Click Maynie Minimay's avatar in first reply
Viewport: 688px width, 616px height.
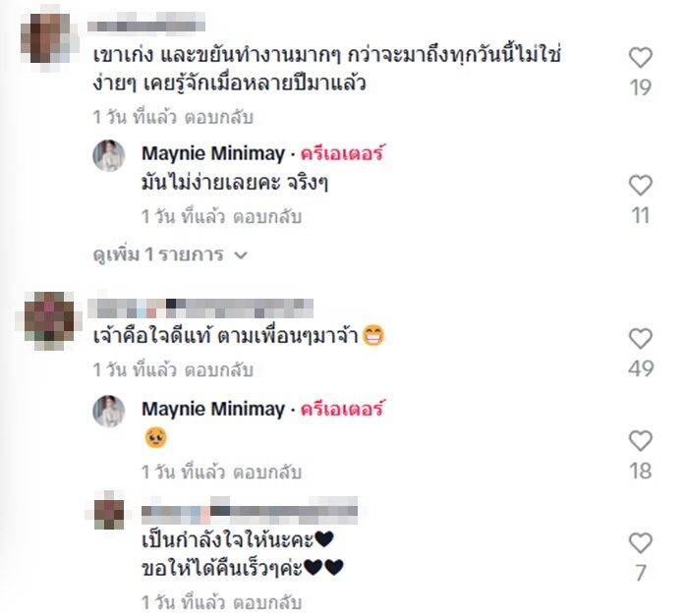[x=109, y=156]
